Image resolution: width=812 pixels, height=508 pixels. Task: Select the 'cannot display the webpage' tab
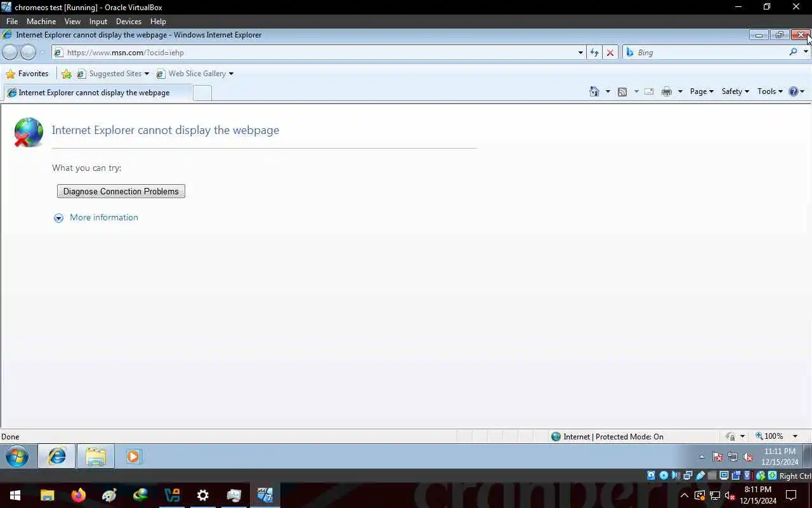coord(96,93)
